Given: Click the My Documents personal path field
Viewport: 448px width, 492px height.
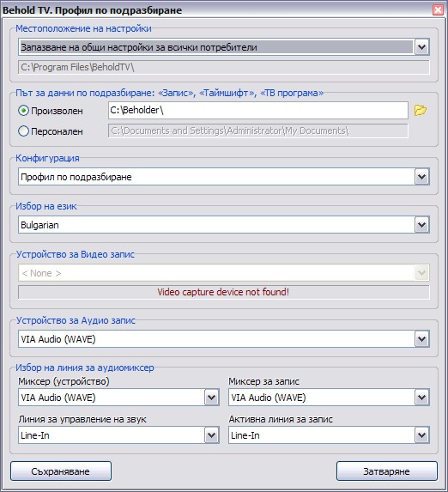Looking at the screenshot, I should (x=258, y=131).
